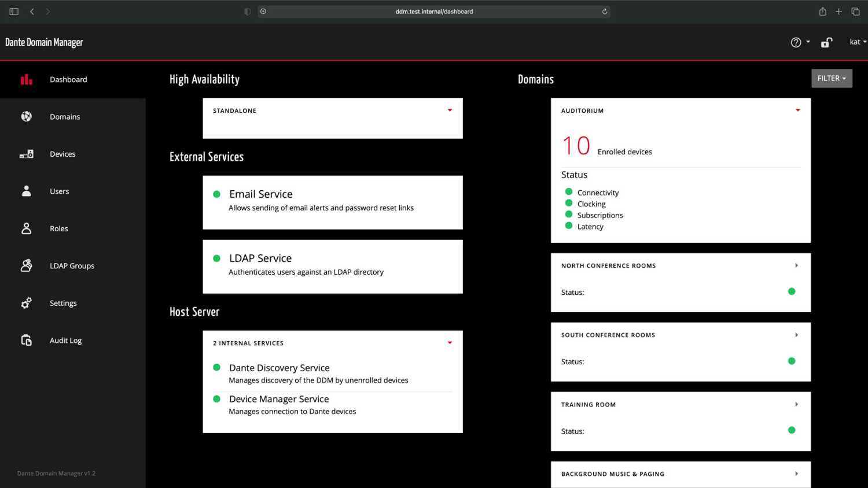Click the green Connectivity status indicator under Auditorium

pyautogui.click(x=568, y=192)
